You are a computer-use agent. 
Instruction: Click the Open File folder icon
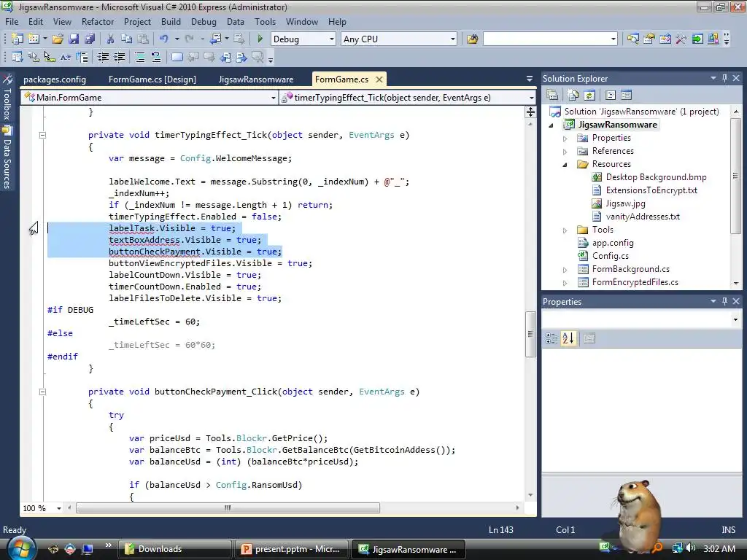[58, 39]
